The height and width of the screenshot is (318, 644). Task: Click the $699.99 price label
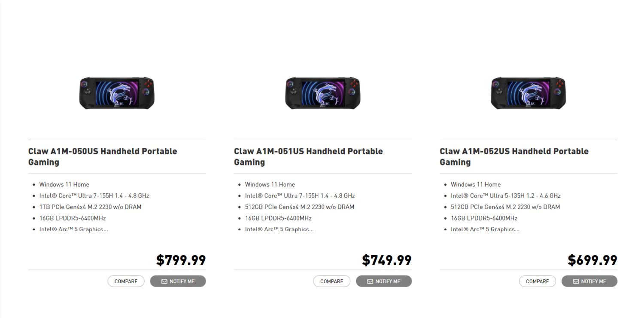(x=592, y=260)
